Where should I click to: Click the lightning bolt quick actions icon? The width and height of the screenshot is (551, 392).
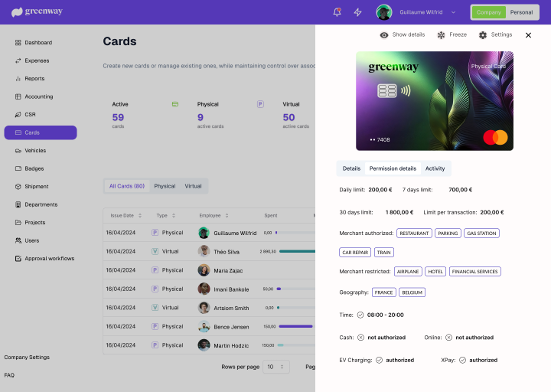[358, 12]
